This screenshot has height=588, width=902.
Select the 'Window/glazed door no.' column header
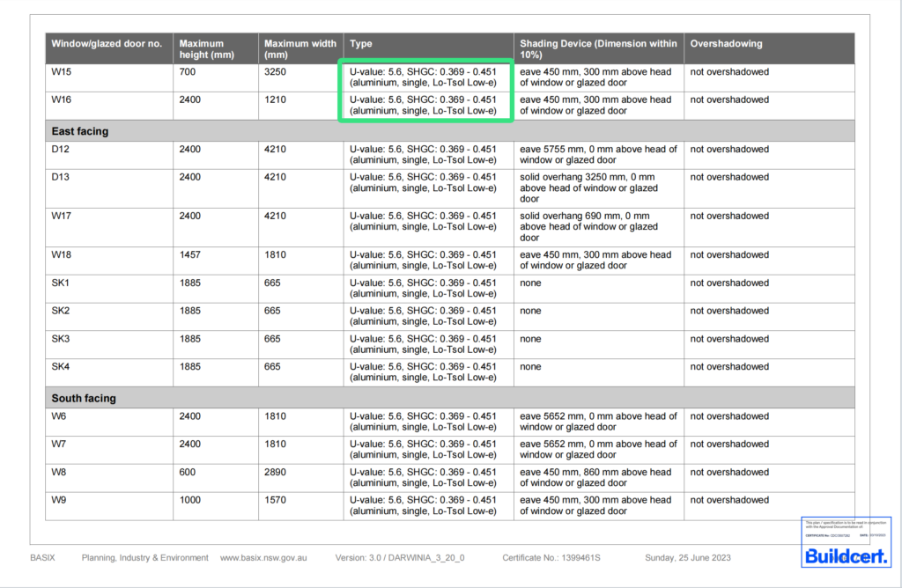[x=107, y=43]
